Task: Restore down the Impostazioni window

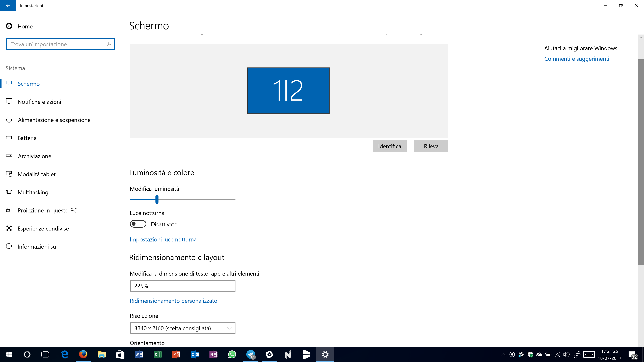Action: pos(621,5)
